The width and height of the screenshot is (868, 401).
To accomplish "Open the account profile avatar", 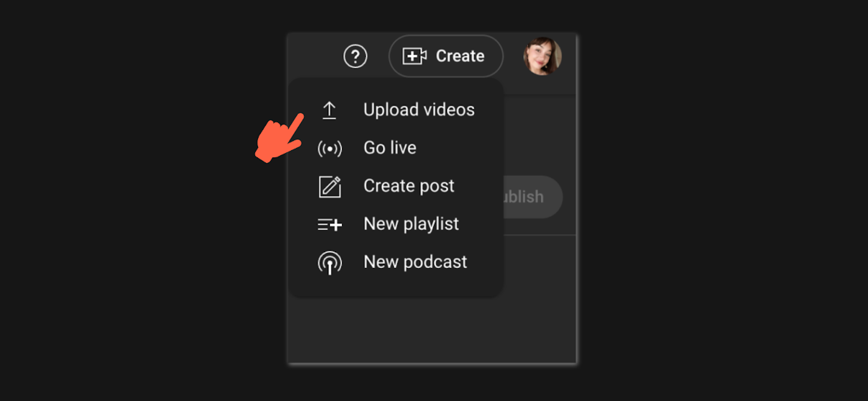I will tap(542, 56).
